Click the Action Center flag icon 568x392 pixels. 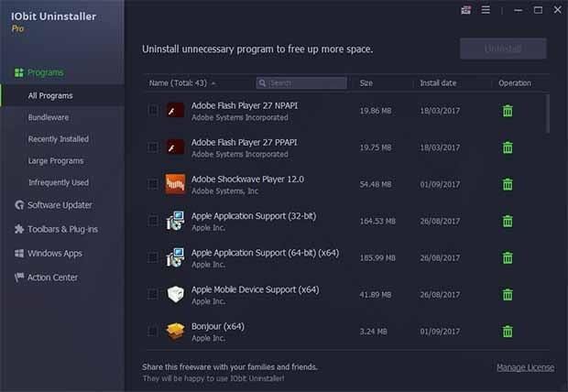(x=19, y=278)
